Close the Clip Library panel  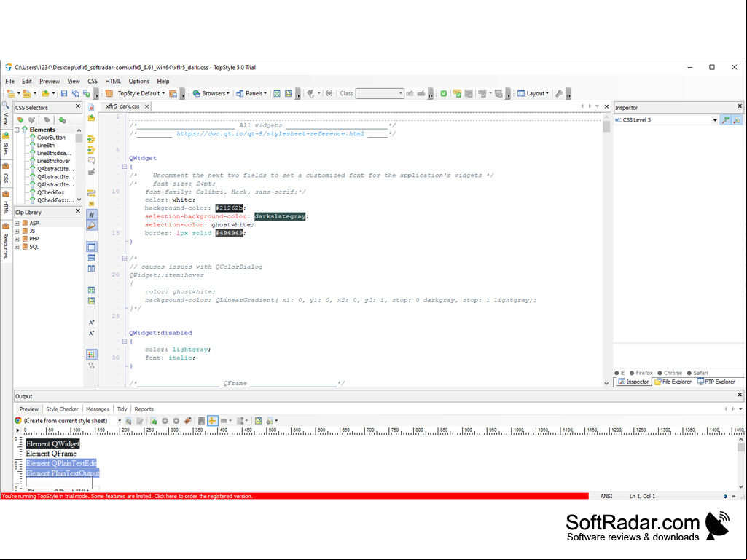pyautogui.click(x=78, y=210)
